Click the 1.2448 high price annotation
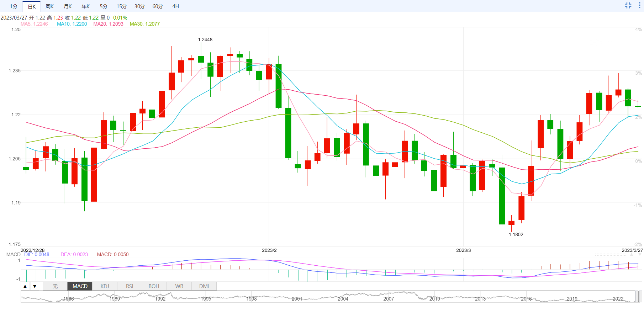644x313 pixels. tap(205, 39)
